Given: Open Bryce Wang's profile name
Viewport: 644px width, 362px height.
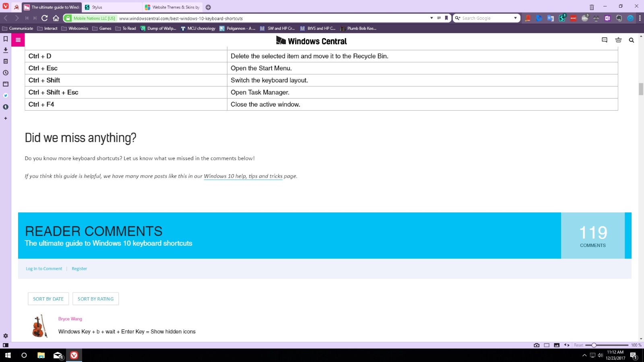Looking at the screenshot, I should tap(70, 319).
